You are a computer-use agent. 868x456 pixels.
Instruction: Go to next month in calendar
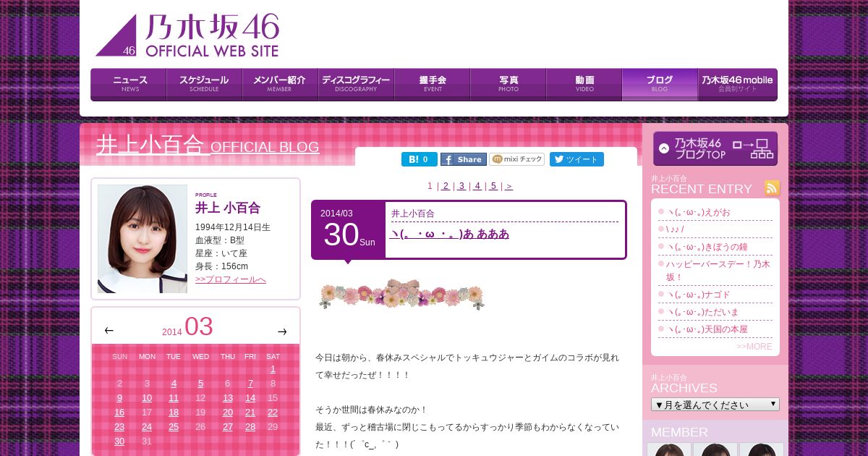point(282,332)
